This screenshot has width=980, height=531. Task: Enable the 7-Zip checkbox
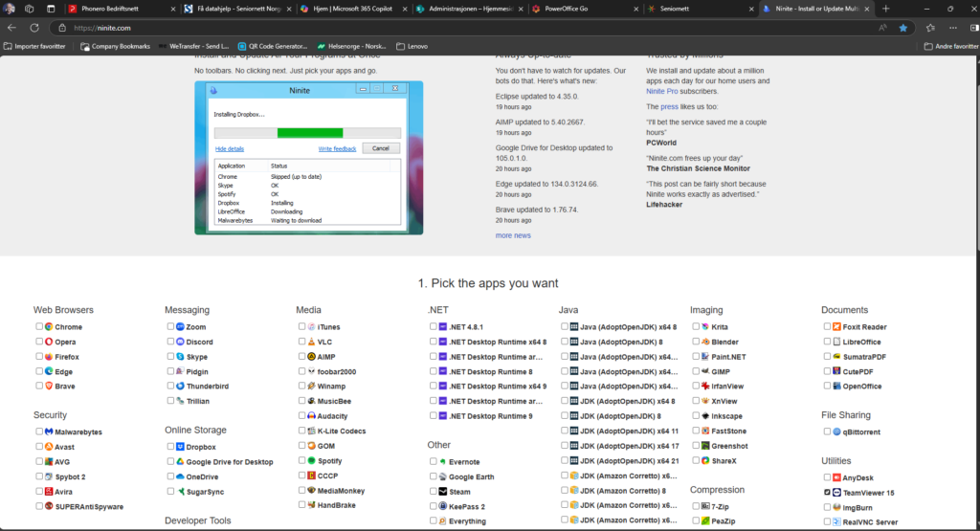(696, 507)
